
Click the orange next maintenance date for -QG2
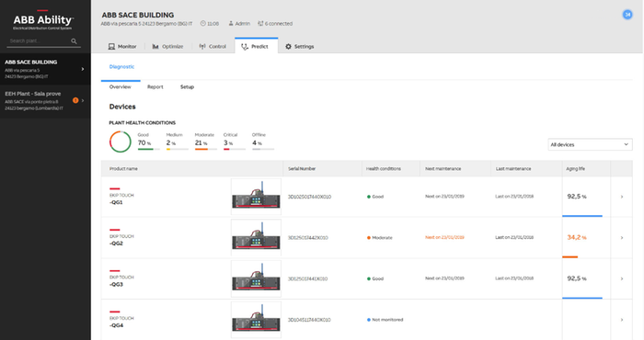[444, 237]
